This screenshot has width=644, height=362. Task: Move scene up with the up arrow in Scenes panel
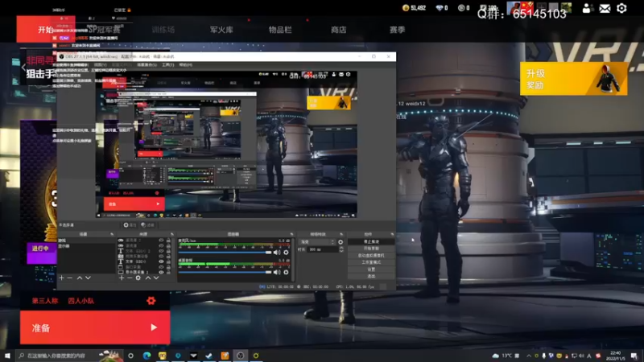pyautogui.click(x=80, y=278)
